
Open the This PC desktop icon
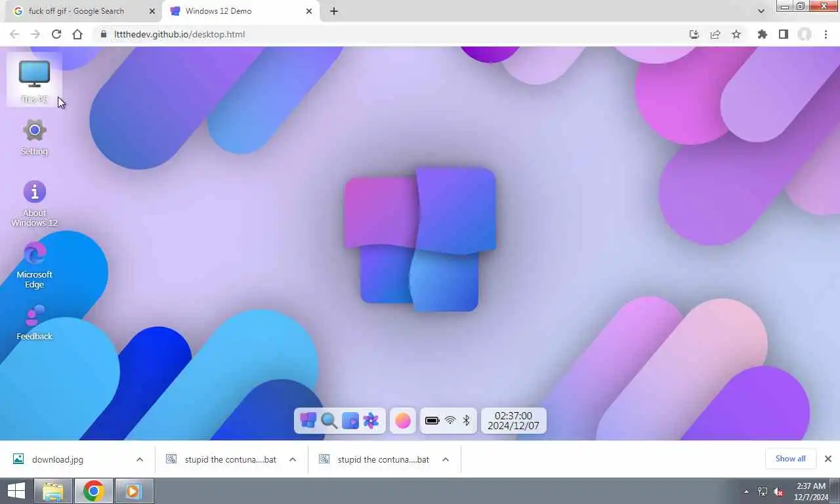tap(34, 79)
